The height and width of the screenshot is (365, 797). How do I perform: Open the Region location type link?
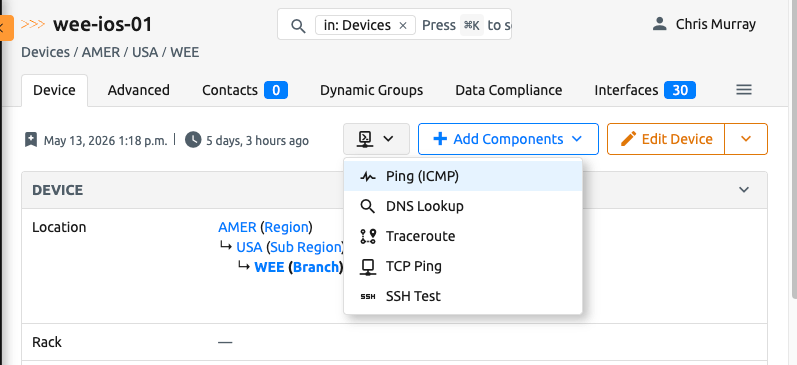coord(287,227)
